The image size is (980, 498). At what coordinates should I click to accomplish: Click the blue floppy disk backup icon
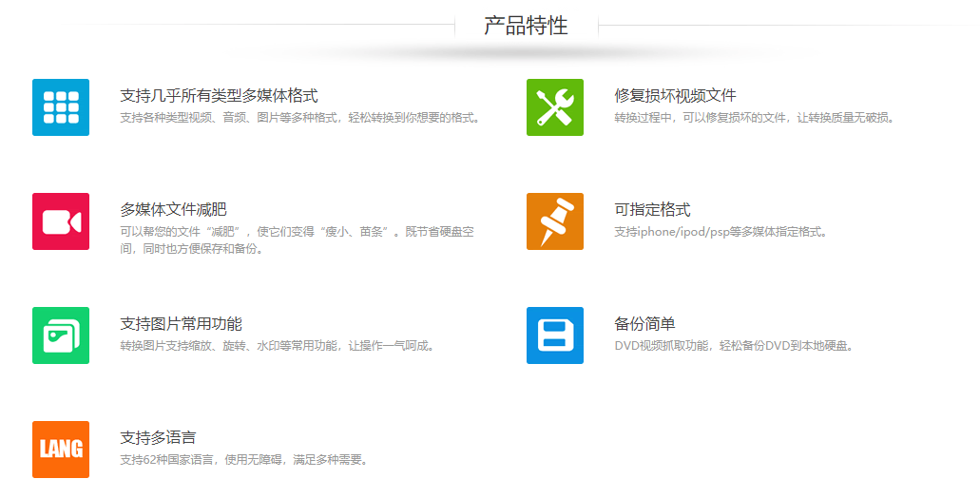click(x=555, y=335)
